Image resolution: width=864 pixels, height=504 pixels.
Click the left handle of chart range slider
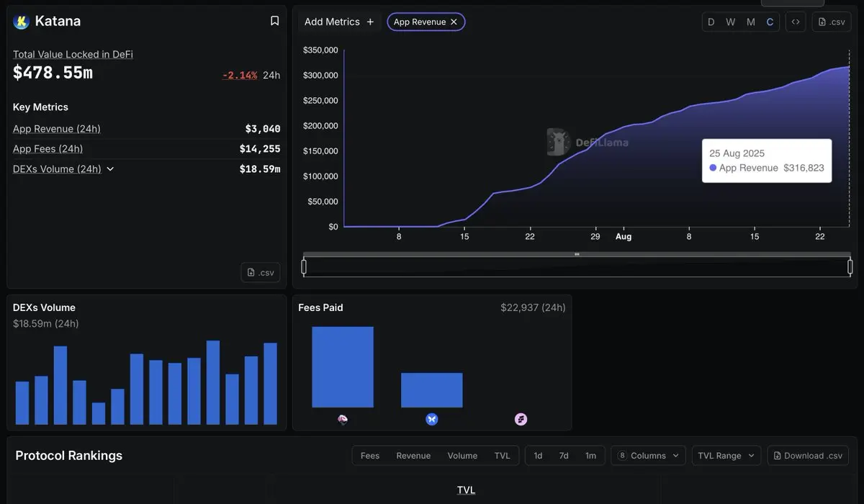(304, 267)
